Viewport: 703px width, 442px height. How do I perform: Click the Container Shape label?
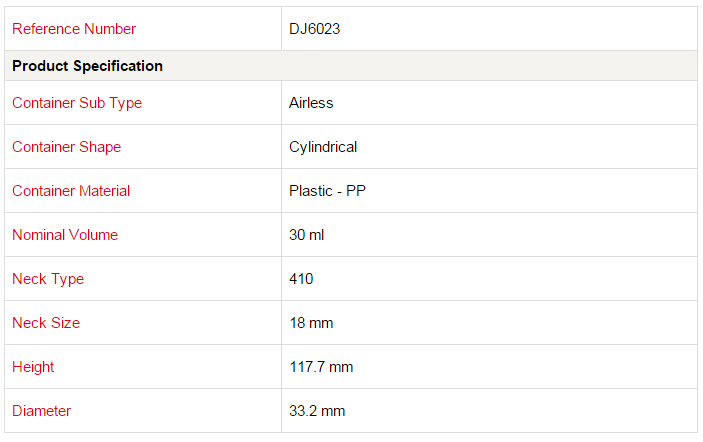point(66,147)
